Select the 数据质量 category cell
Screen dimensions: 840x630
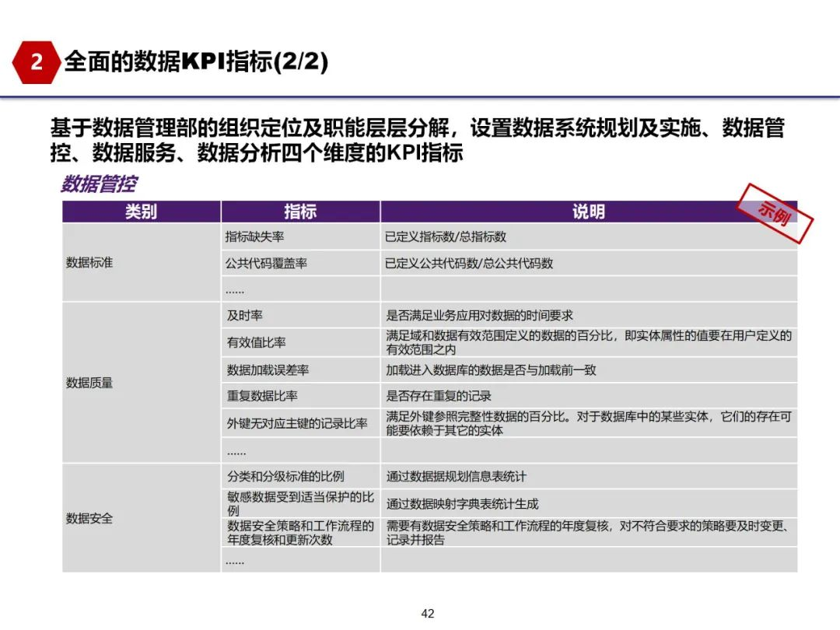(x=142, y=383)
